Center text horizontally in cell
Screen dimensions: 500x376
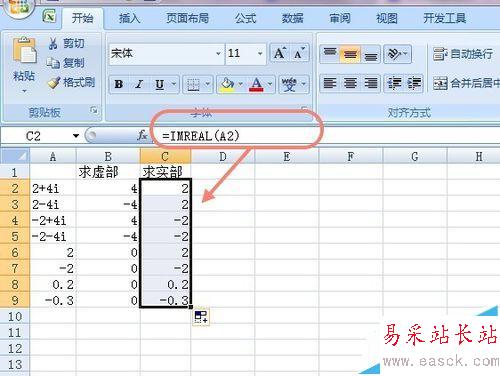point(350,83)
